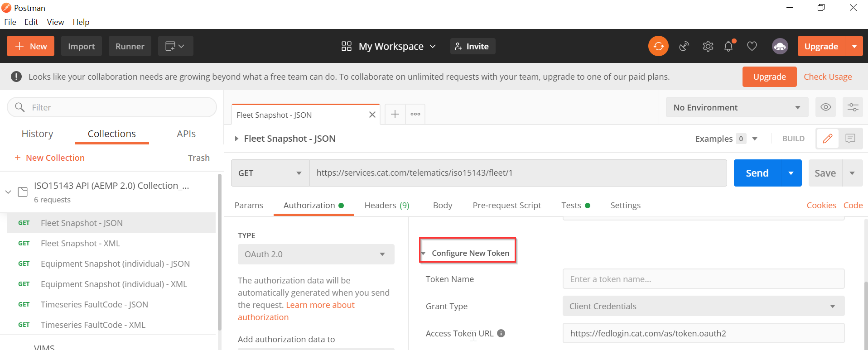
Task: Click the Access Token URL info icon
Action: click(x=501, y=333)
